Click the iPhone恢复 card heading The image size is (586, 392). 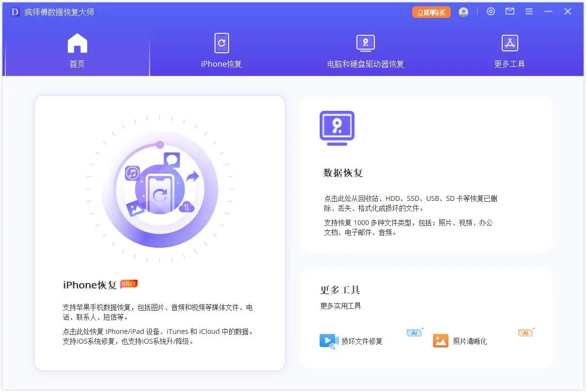pyautogui.click(x=90, y=285)
